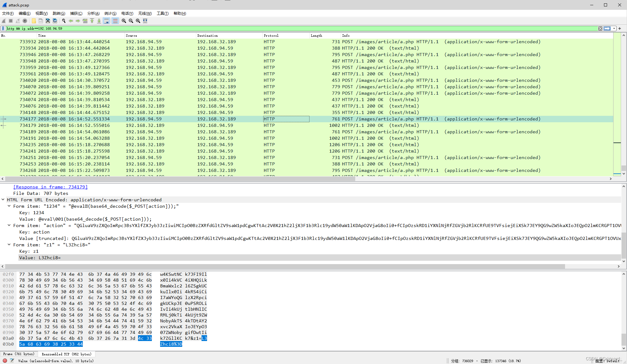
Task: Stop the running capture
Action: click(x=11, y=21)
